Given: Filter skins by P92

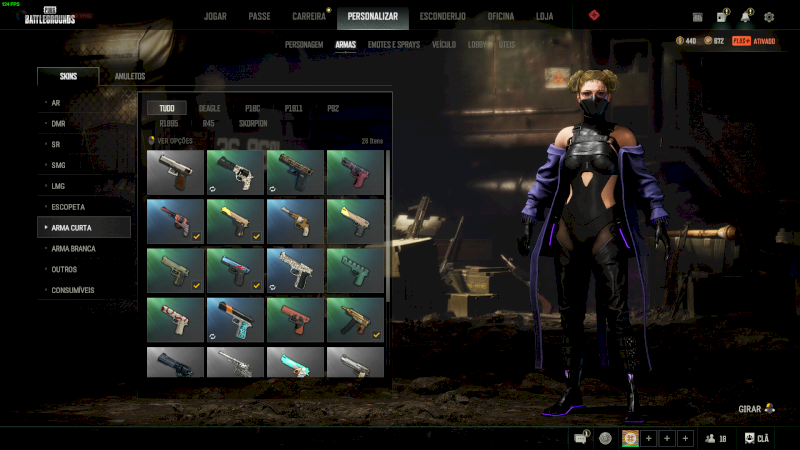Looking at the screenshot, I should pos(333,108).
